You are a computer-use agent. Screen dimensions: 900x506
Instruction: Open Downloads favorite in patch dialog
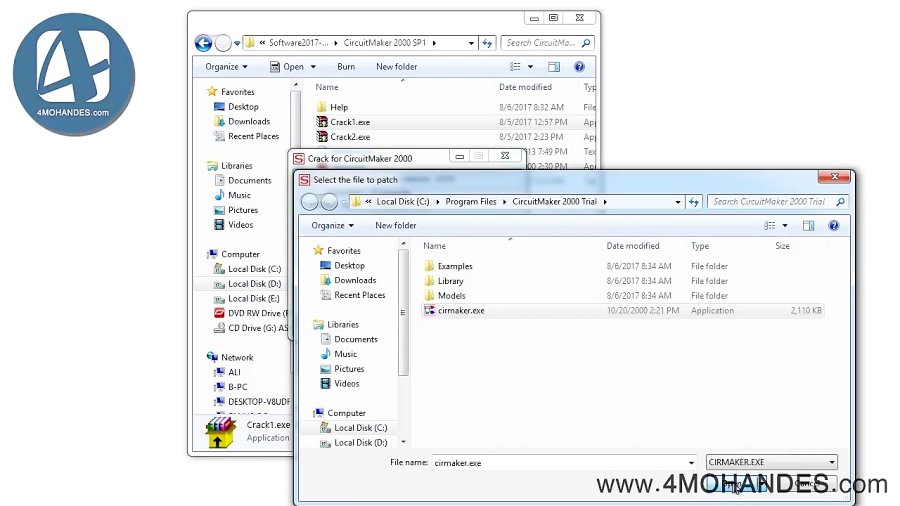(x=355, y=281)
